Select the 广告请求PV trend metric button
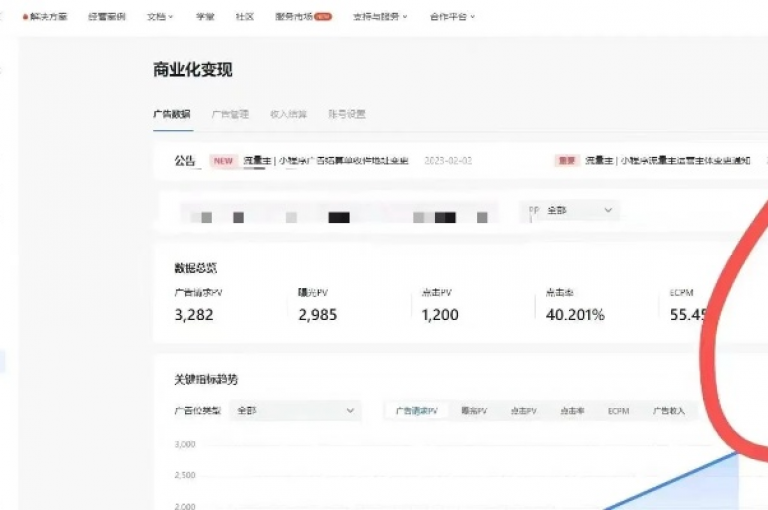 click(416, 411)
